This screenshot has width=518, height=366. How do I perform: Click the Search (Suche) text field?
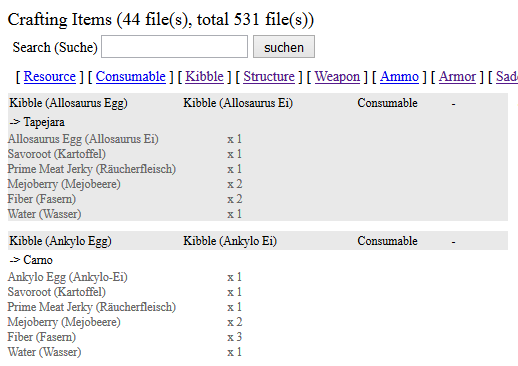tap(174, 47)
